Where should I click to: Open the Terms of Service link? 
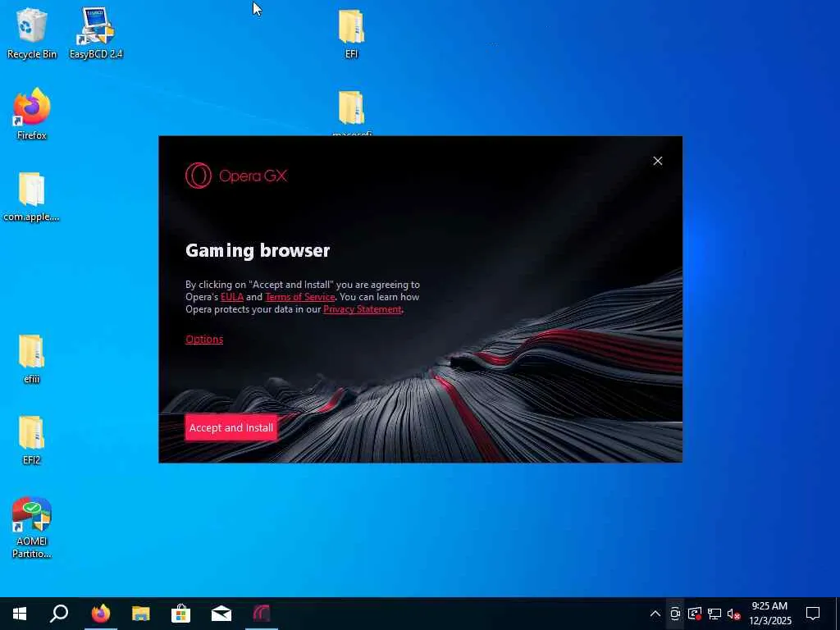pyautogui.click(x=300, y=297)
